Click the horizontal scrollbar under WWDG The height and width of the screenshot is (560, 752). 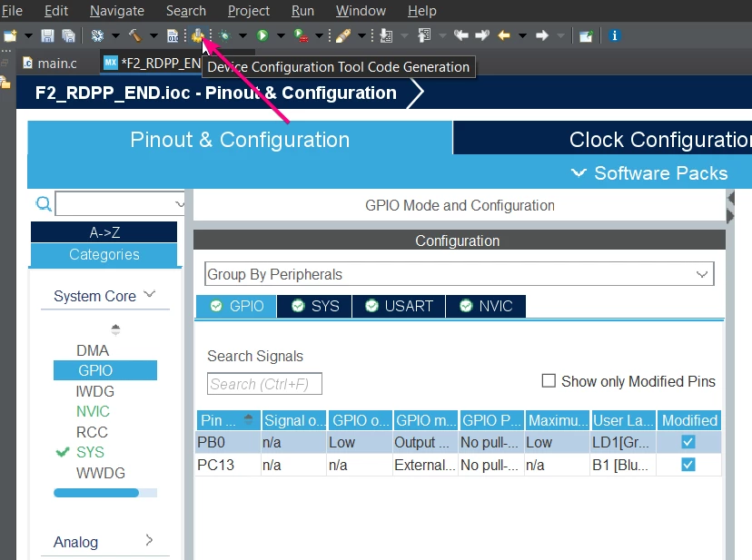point(96,493)
